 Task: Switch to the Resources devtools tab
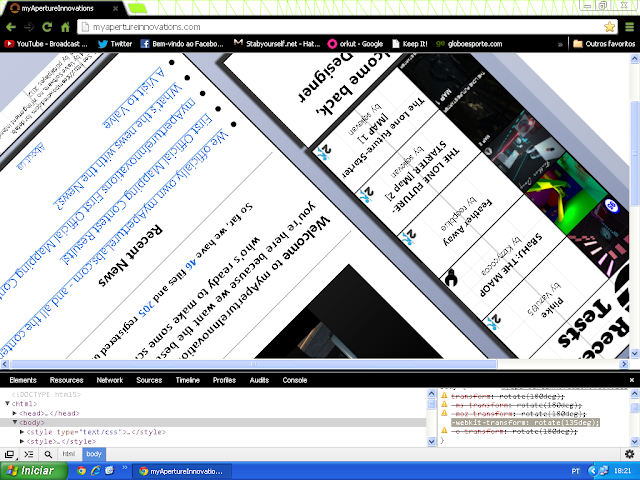67,380
